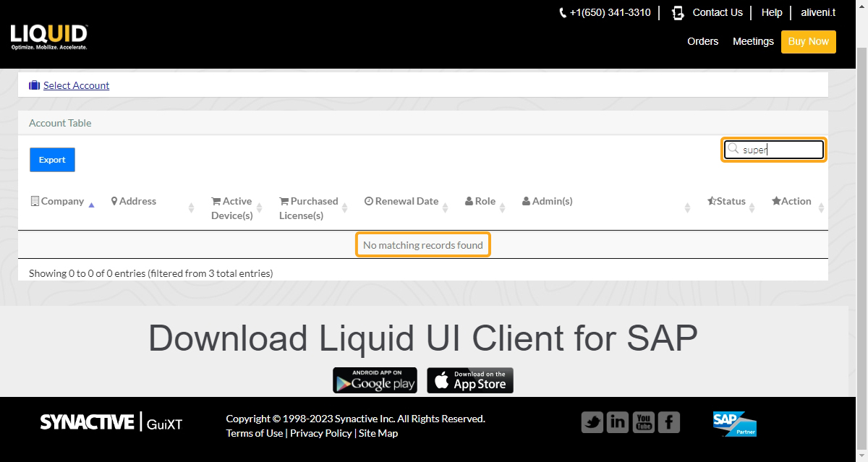
Task: Click the Export button
Action: (52, 160)
